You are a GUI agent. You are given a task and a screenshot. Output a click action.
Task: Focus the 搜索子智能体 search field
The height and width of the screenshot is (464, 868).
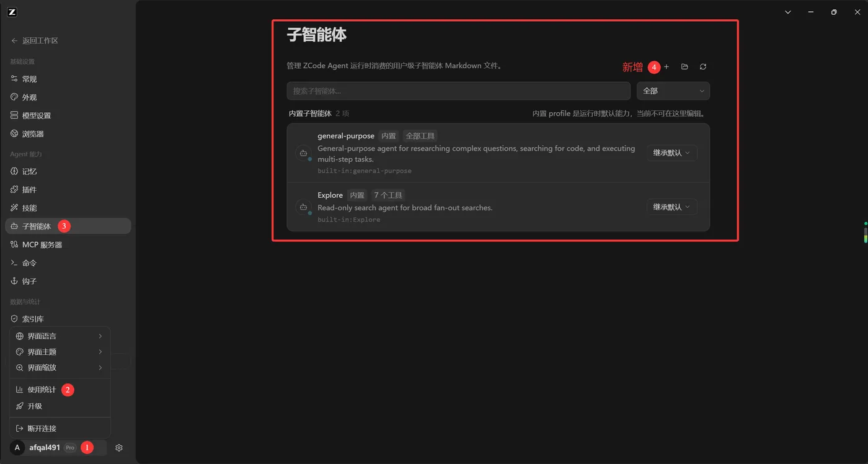(459, 91)
